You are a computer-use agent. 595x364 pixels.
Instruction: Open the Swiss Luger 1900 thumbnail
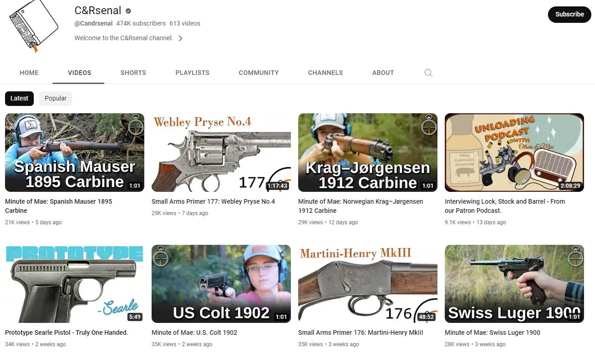514,284
